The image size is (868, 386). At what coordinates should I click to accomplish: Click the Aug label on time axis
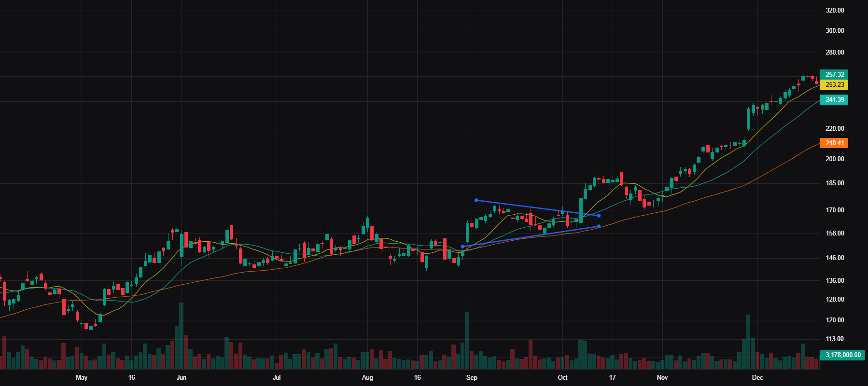(367, 377)
